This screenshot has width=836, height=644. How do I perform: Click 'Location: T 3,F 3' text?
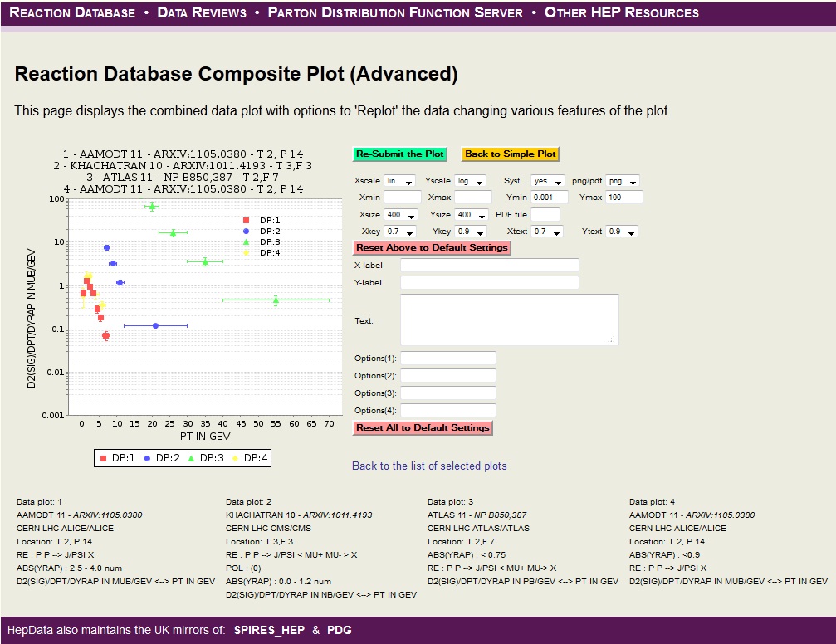(x=259, y=542)
